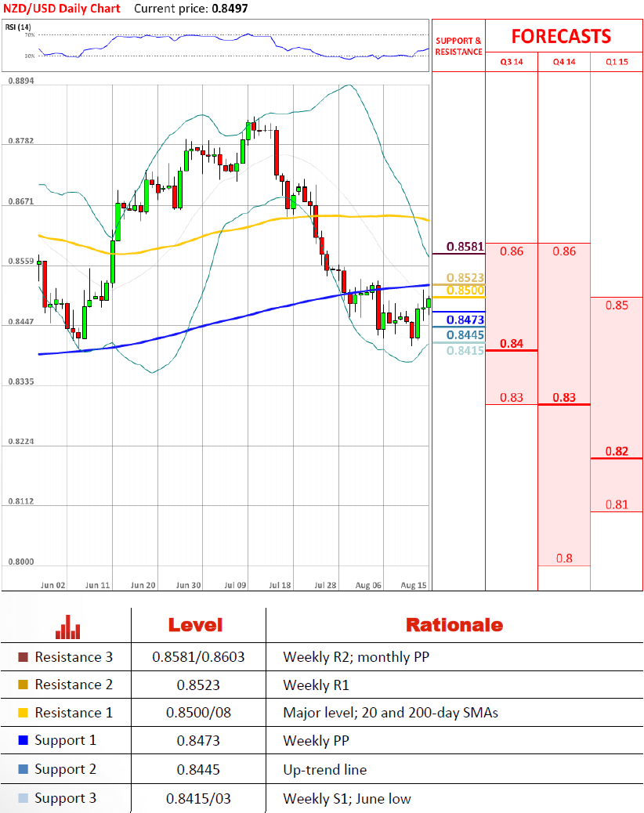Screen dimensions: 644x813
Task: Click the Jul 28 date axis label
Action: pos(325,585)
